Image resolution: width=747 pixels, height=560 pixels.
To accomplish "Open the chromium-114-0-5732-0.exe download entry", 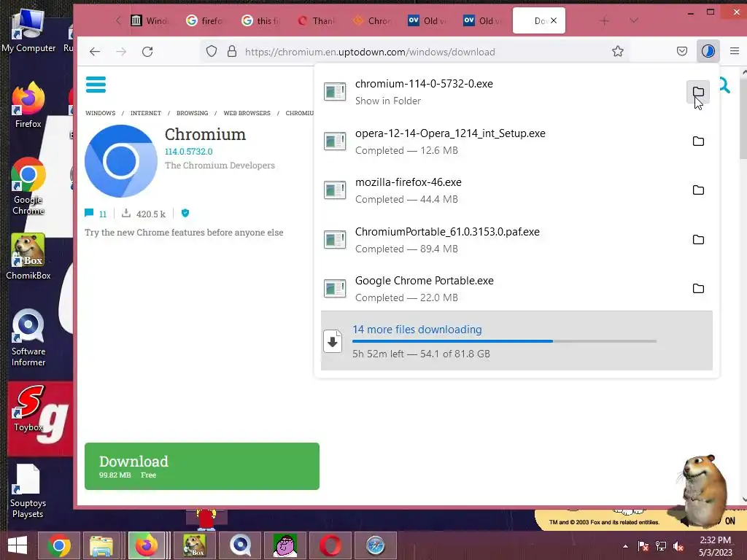I will tap(500, 92).
